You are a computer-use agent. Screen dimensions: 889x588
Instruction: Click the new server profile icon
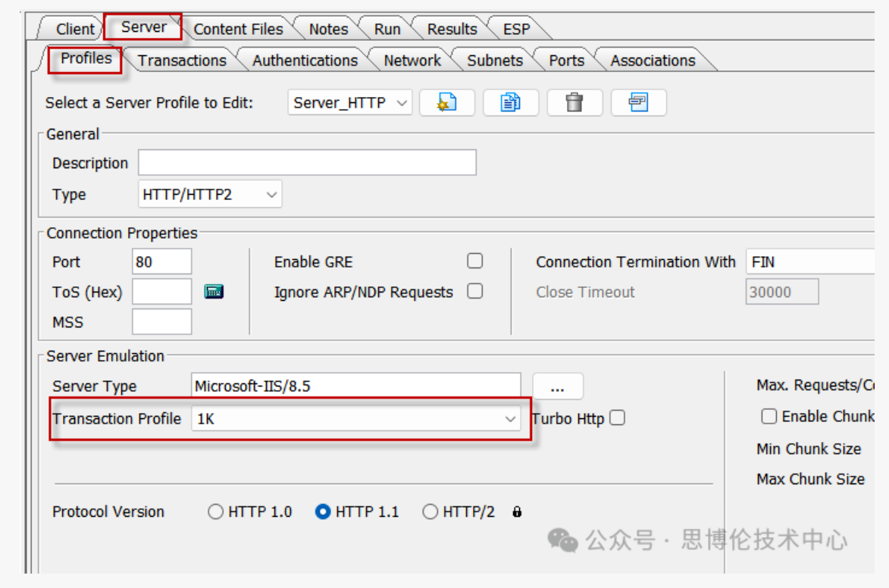point(447,102)
